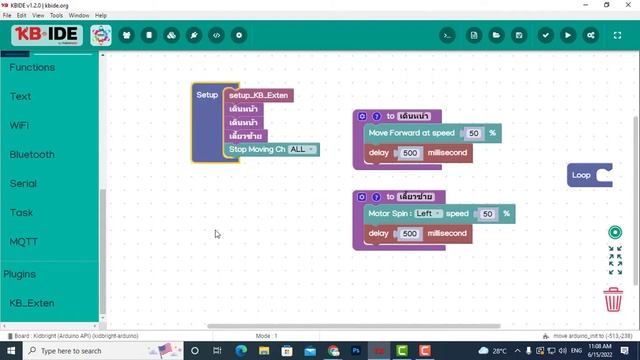This screenshot has width=640, height=360.
Task: Open the Help menu
Action: click(x=101, y=16)
